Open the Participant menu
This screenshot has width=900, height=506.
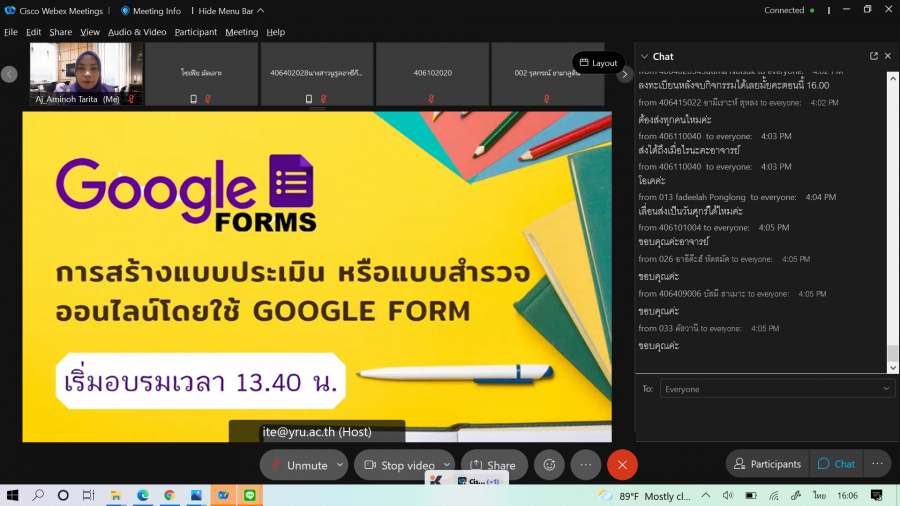tap(196, 32)
